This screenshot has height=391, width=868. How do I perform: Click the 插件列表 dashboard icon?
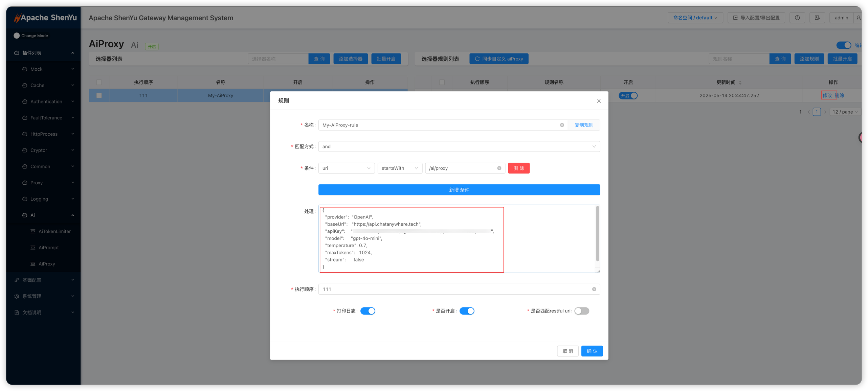[x=17, y=53]
